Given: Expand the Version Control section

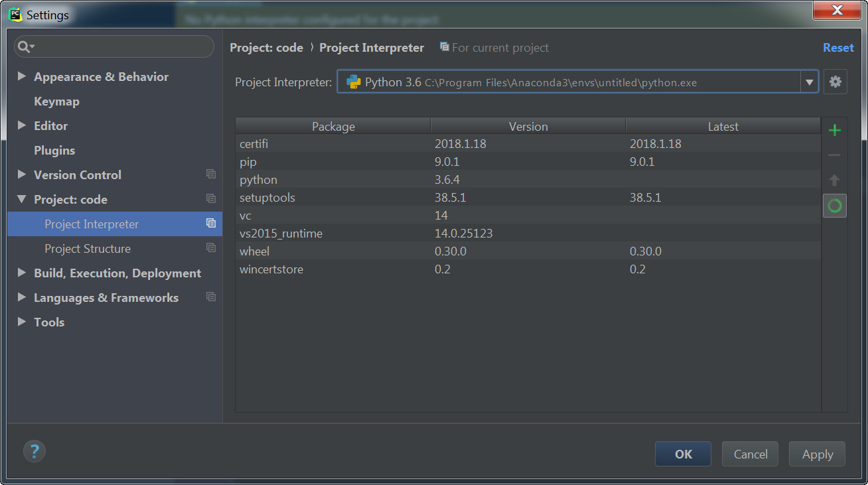Looking at the screenshot, I should [21, 174].
